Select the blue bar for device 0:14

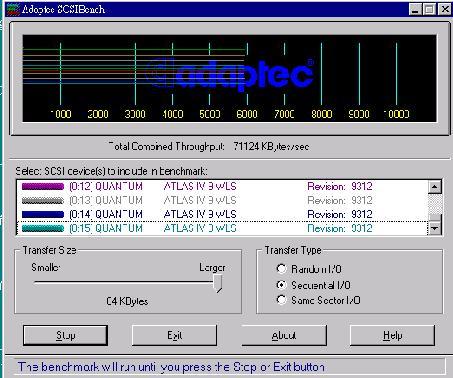pos(43,214)
